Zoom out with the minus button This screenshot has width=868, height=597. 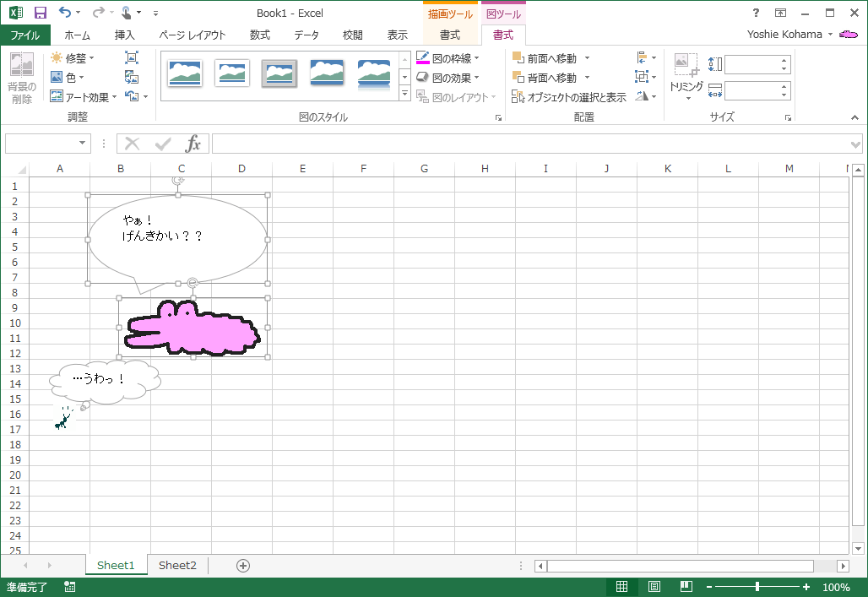pyautogui.click(x=709, y=587)
